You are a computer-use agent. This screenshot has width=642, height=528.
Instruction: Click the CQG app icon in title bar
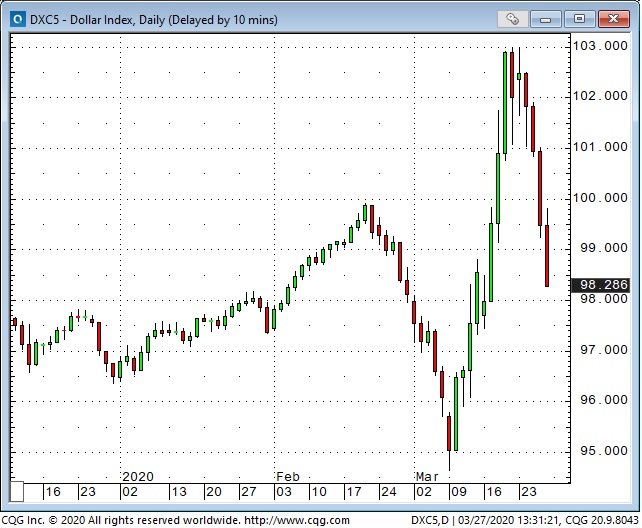[18, 19]
